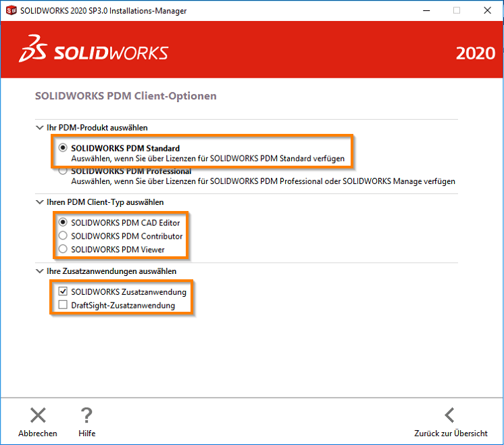Go back via Zurück zur Übersicht arrow

tap(450, 415)
